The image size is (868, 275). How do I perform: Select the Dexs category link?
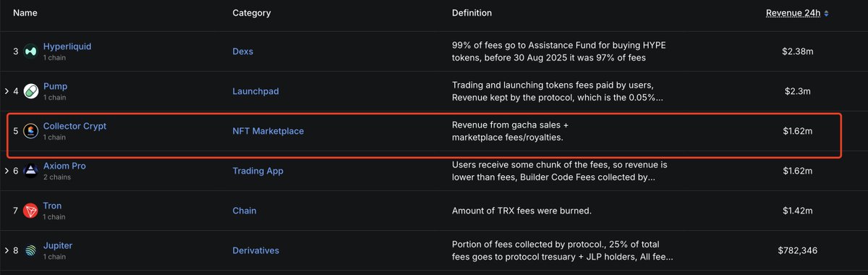pos(242,51)
